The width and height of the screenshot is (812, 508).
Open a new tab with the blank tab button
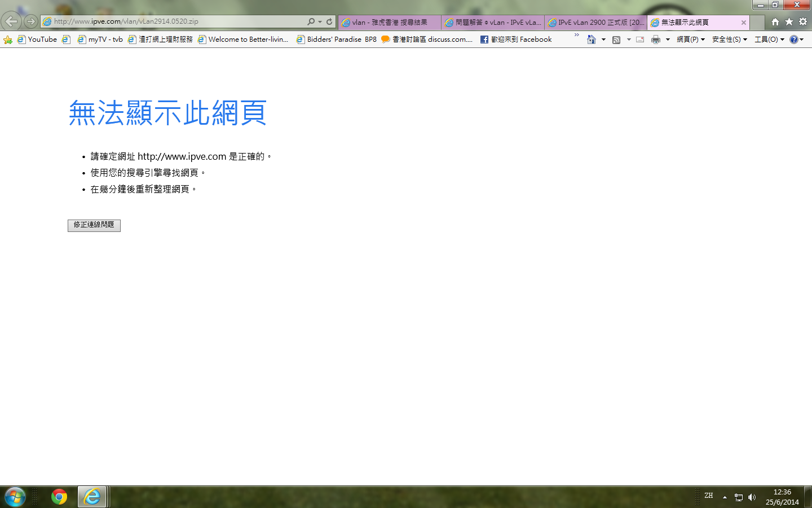tap(757, 23)
